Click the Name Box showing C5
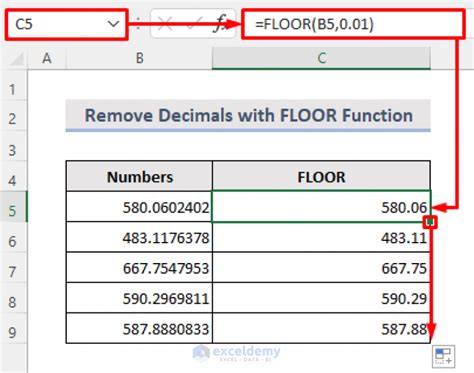This screenshot has width=474, height=373. (66, 25)
